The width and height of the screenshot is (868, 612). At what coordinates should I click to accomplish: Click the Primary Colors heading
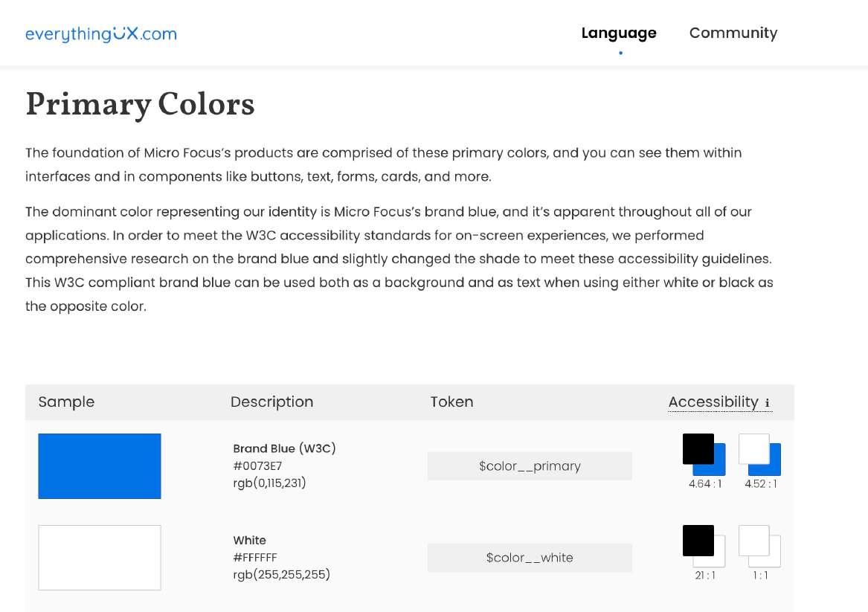pyautogui.click(x=140, y=105)
